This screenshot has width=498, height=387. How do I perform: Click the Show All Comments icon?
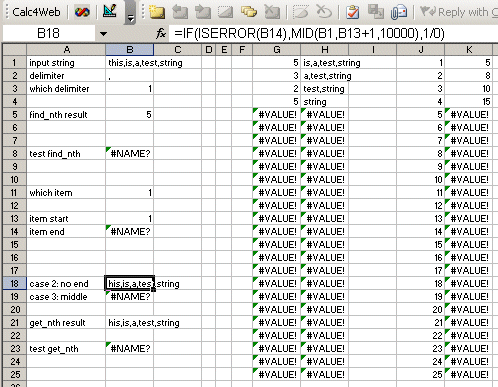[249, 12]
